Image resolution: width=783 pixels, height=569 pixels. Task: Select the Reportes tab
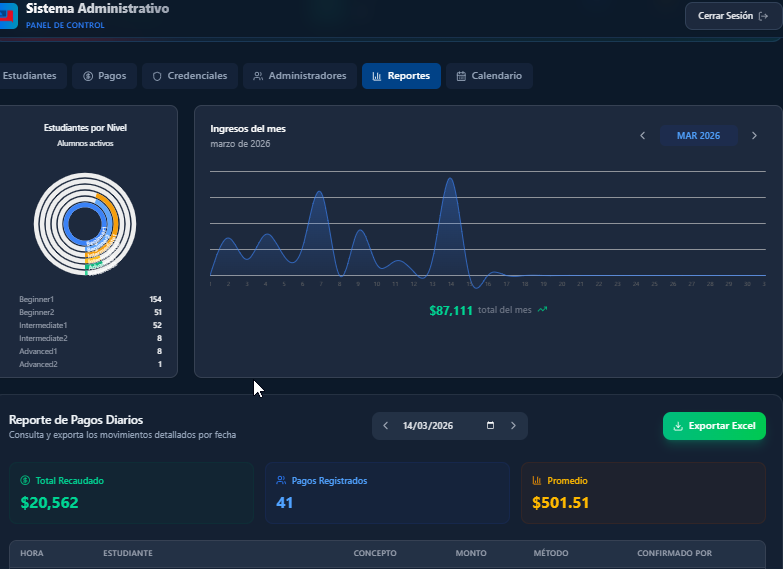401,76
